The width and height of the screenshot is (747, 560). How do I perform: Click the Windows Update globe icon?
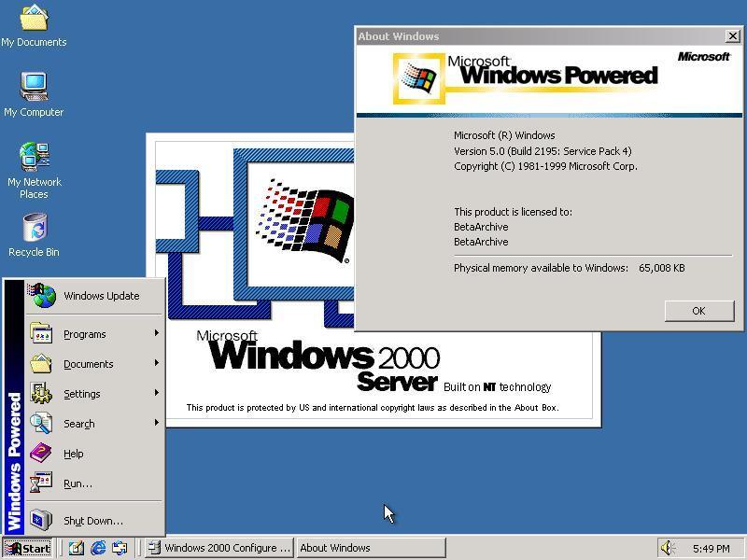coord(42,295)
